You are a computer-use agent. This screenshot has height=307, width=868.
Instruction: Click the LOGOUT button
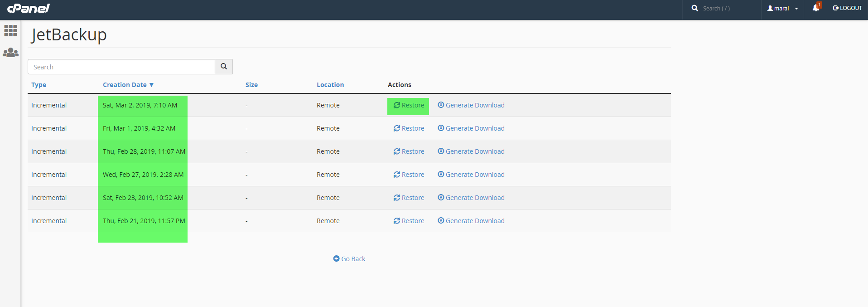pos(847,8)
